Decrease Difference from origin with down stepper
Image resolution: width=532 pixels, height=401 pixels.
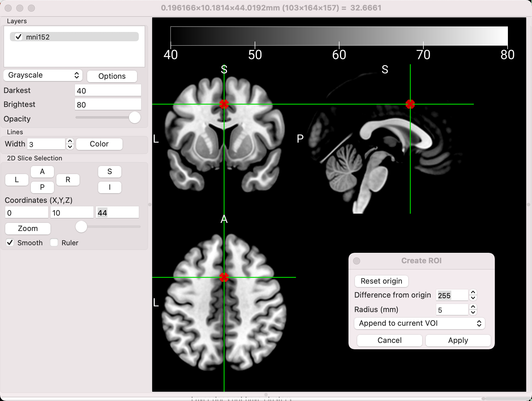point(473,298)
